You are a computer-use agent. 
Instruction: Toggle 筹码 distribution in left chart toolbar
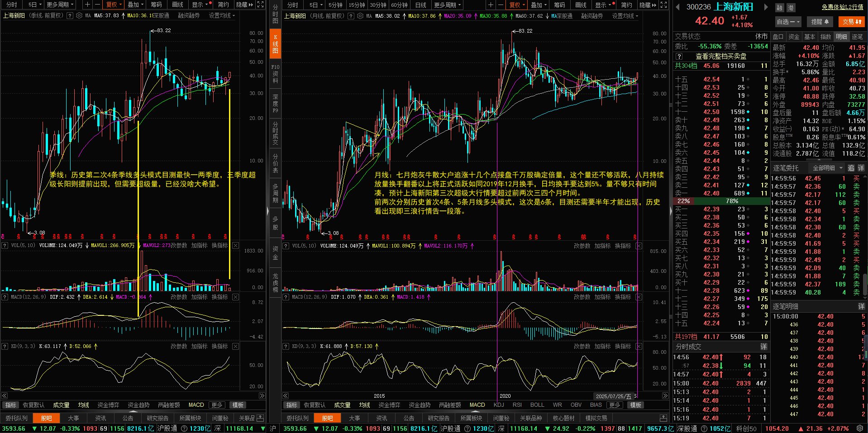(156, 5)
